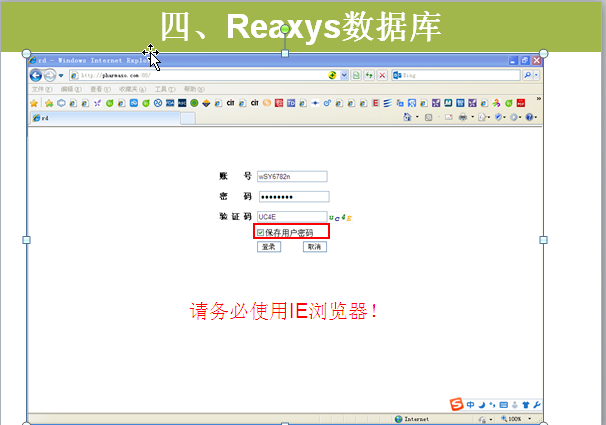
Task: Open the 收藏夹 menu
Action: [x=132, y=89]
